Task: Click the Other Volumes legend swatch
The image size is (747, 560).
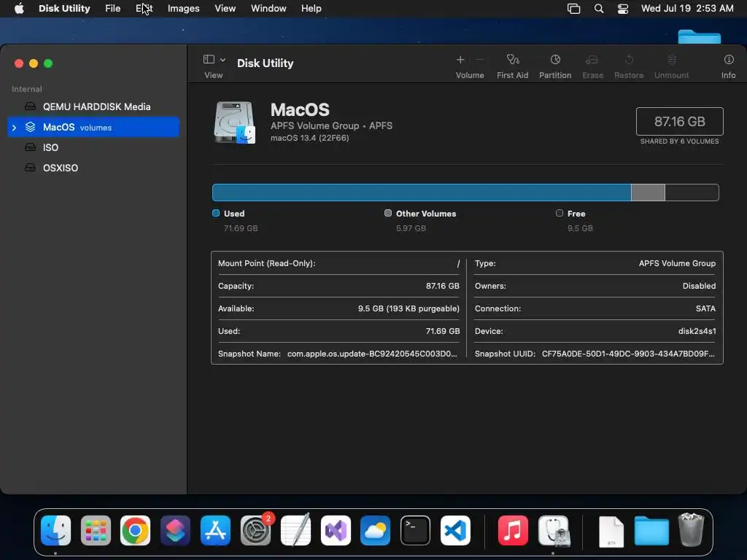Action: (388, 214)
